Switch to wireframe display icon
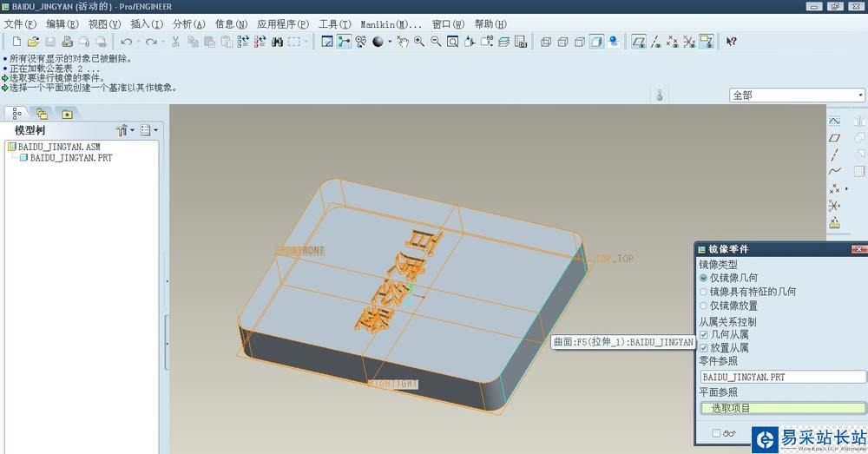Image resolution: width=868 pixels, height=454 pixels. (546, 42)
